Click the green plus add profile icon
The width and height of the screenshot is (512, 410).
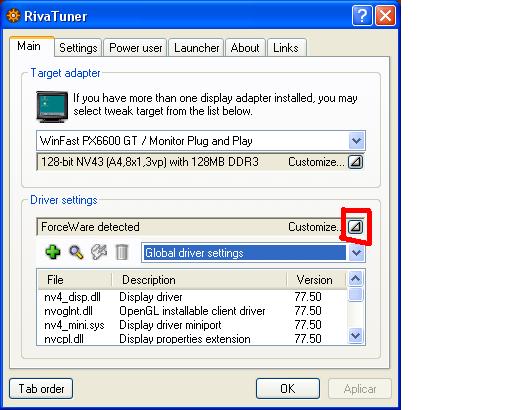coord(53,252)
